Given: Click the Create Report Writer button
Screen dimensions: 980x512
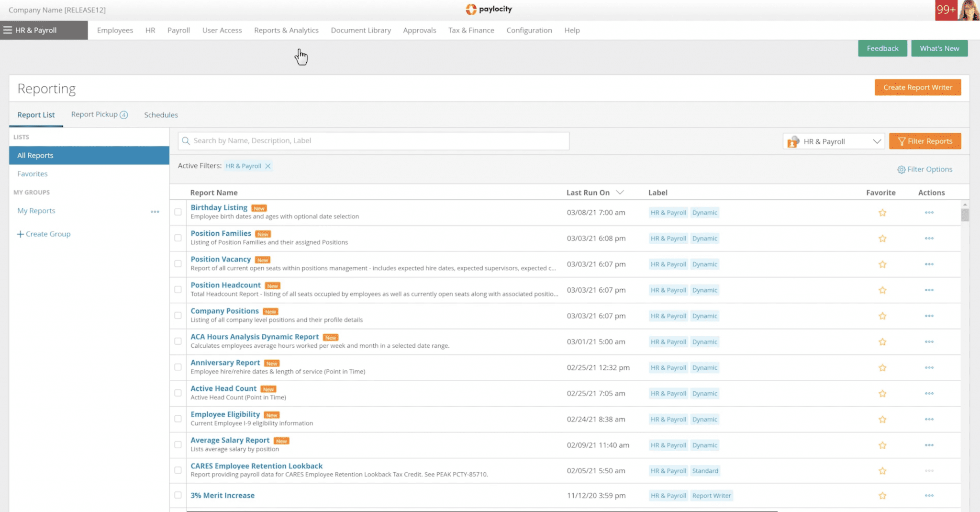Looking at the screenshot, I should tap(917, 87).
